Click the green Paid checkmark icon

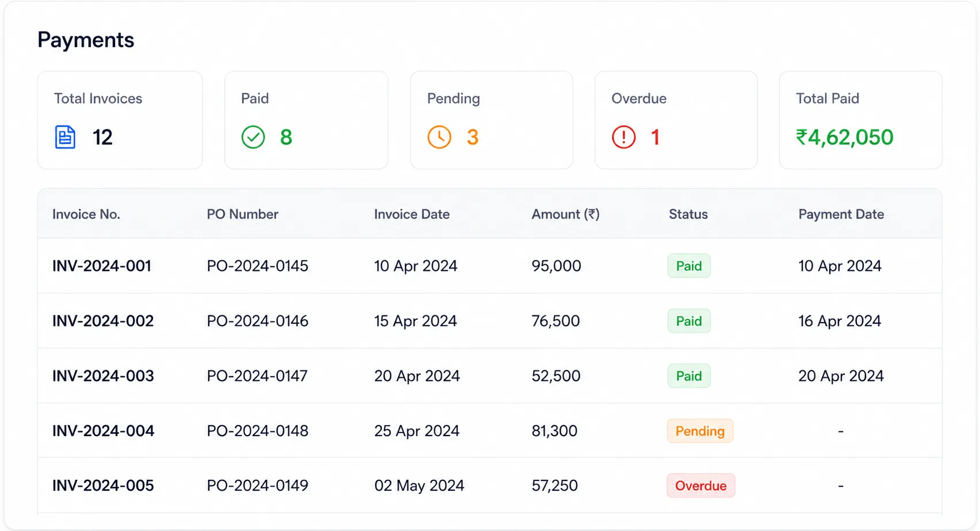click(x=253, y=137)
